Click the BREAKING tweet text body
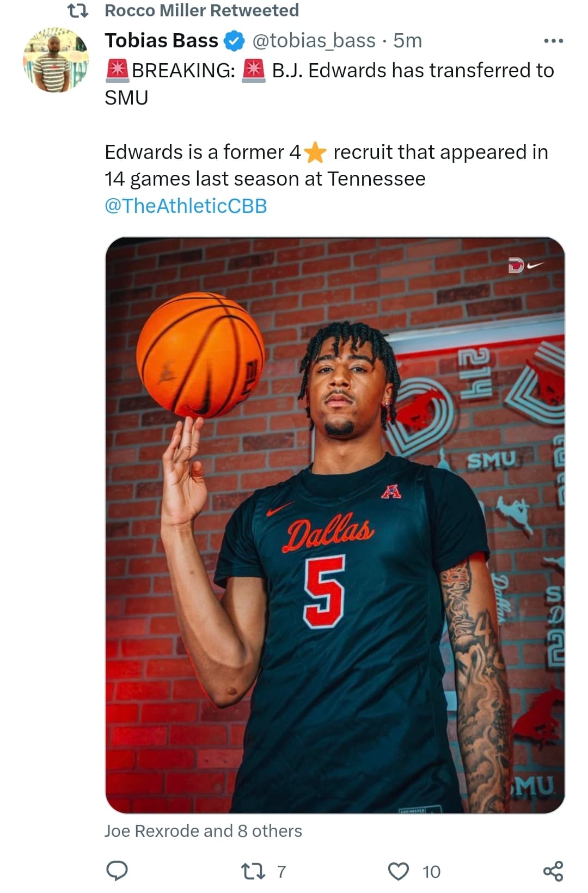This screenshot has height=893, width=588. (x=329, y=138)
